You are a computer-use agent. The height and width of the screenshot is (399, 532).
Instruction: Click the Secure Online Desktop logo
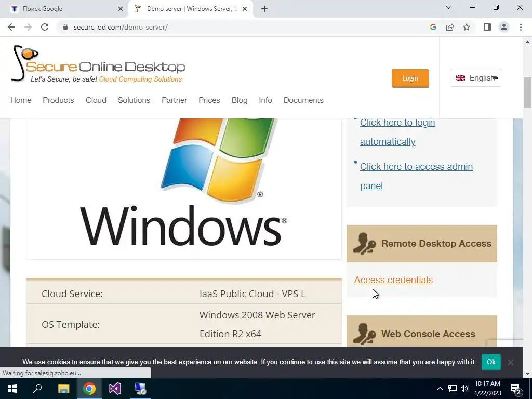(x=98, y=64)
